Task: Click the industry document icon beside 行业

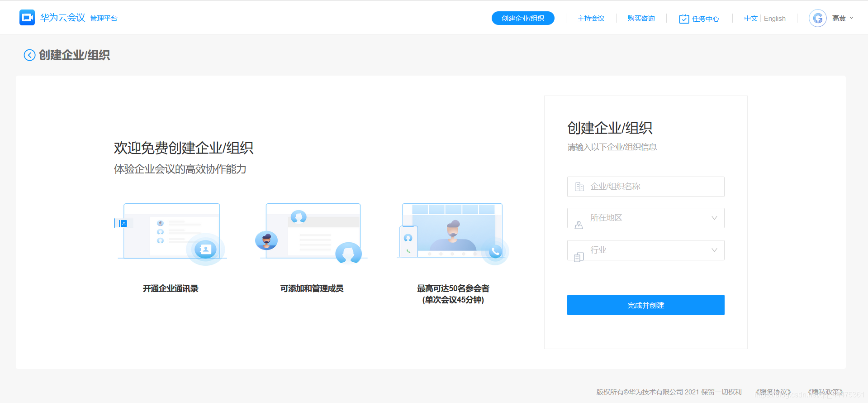Action: click(x=579, y=257)
